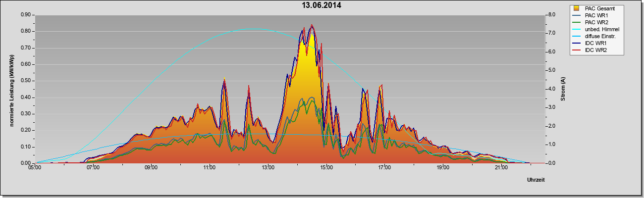This screenshot has width=644, height=198.
Task: Click the top of the cyan clear-sky curve
Action: pos(253,29)
